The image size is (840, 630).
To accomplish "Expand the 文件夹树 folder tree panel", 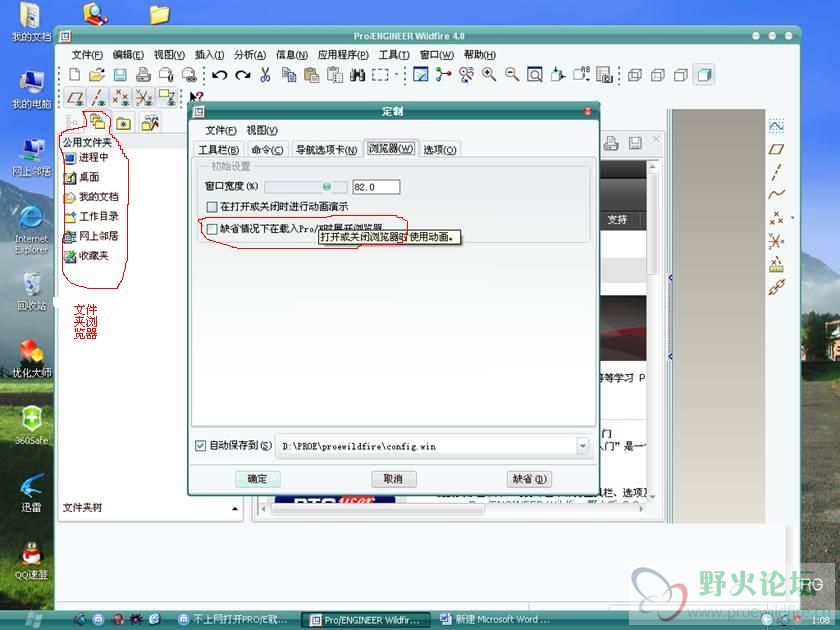I will 235,508.
